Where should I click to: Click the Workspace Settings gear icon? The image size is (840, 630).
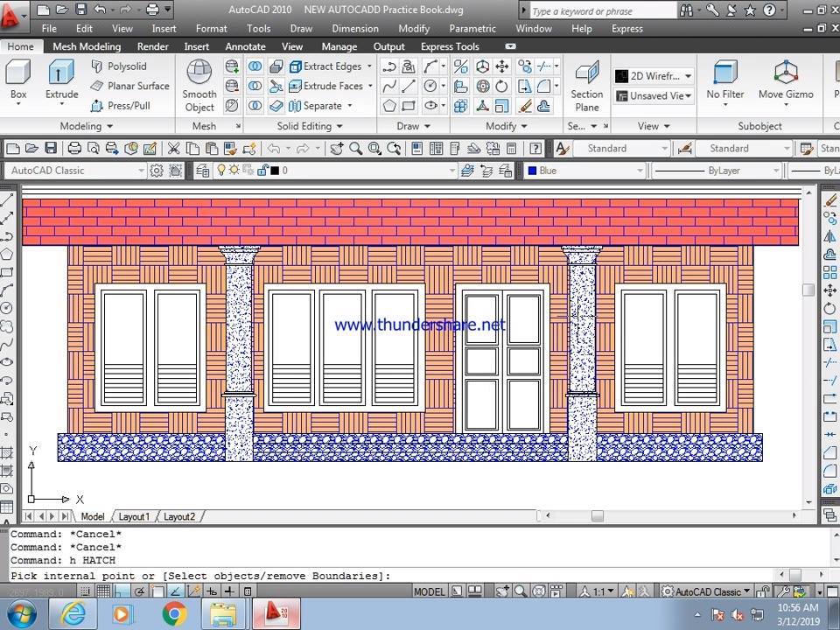point(157,171)
